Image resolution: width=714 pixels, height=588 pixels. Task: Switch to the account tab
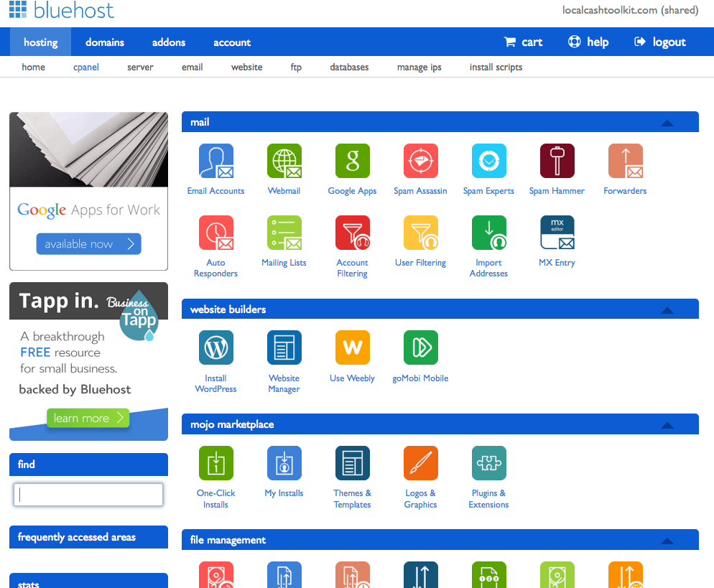click(x=232, y=42)
